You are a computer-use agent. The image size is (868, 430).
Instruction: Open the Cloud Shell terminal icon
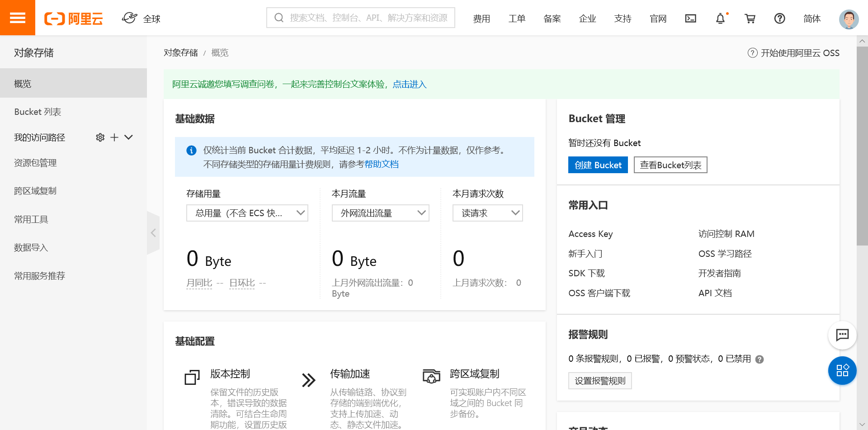click(x=690, y=19)
